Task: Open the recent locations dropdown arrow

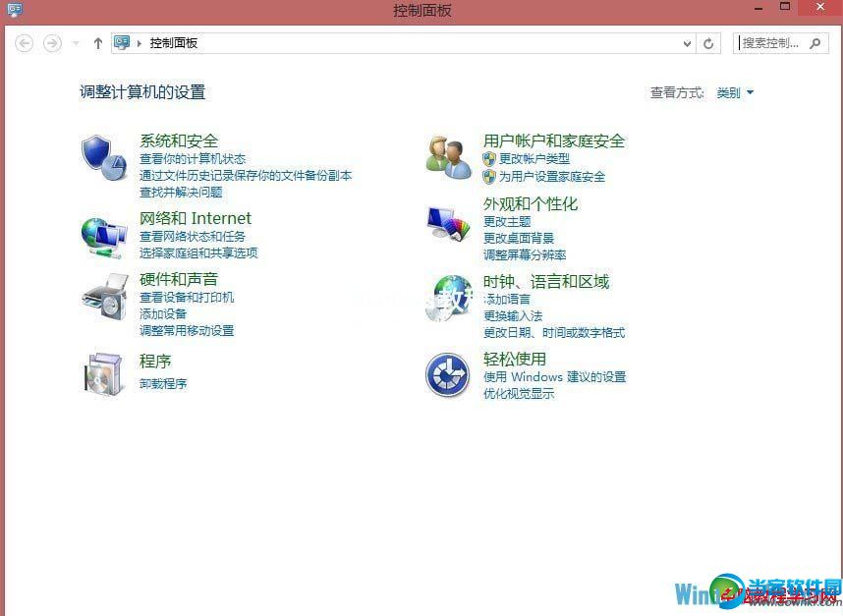Action: [76, 43]
